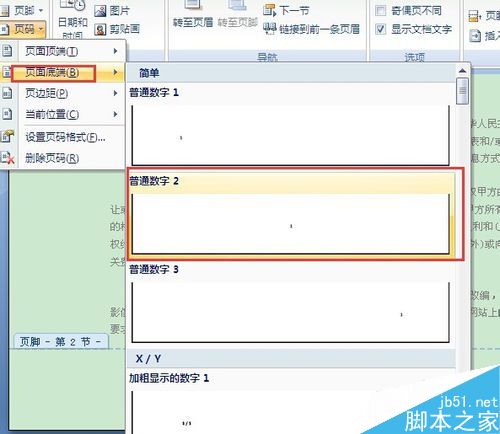Open 当前位置(C) submenu
This screenshot has height=434, width=500.
pos(63,114)
